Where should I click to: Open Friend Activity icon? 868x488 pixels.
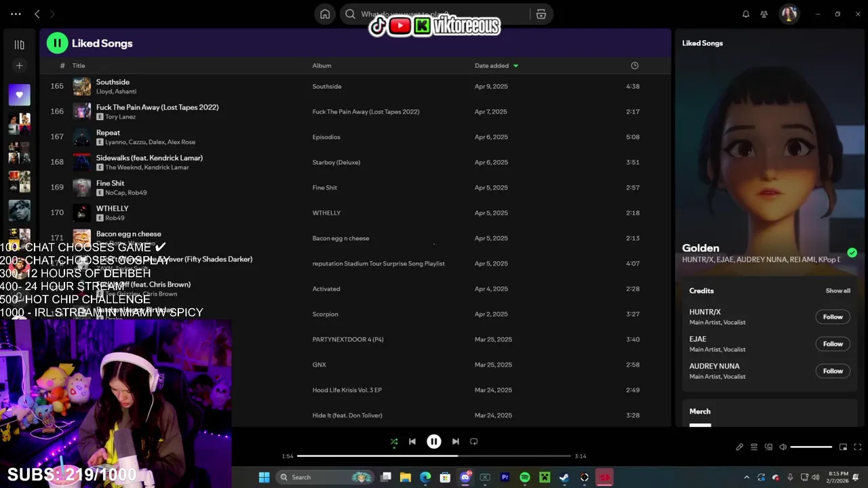(x=764, y=14)
